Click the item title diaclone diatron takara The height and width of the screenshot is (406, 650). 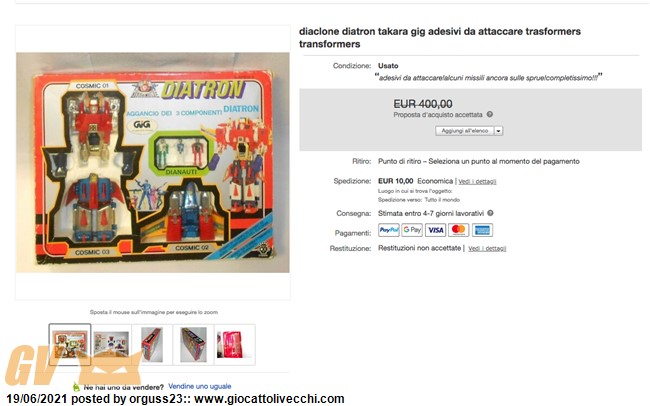pos(439,38)
